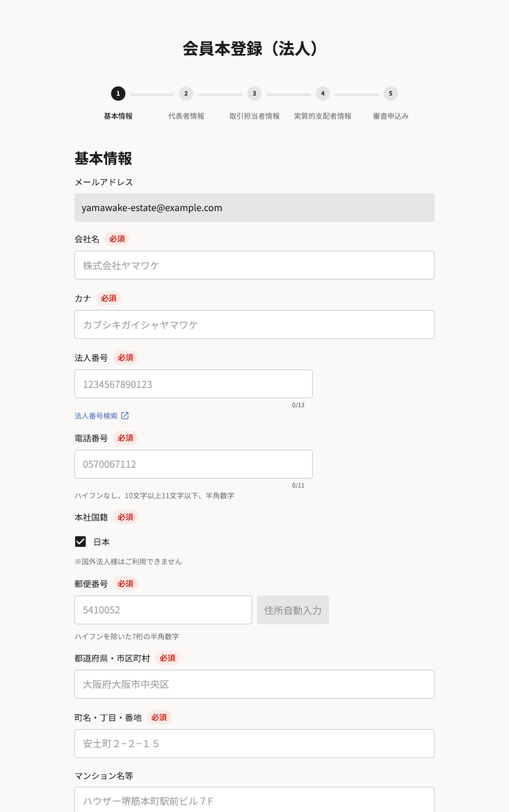Select the 代表者情報 step label
This screenshot has height=812, width=509.
(x=186, y=116)
